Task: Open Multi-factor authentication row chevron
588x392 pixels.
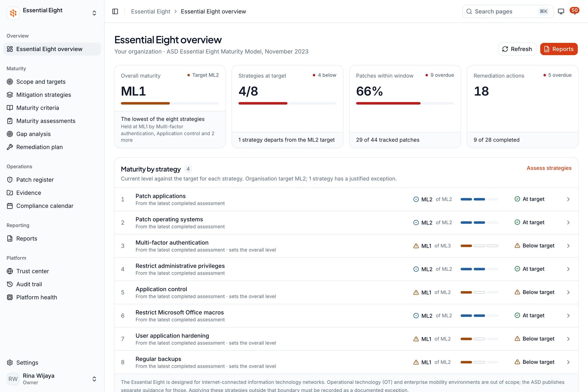Action: pos(568,246)
